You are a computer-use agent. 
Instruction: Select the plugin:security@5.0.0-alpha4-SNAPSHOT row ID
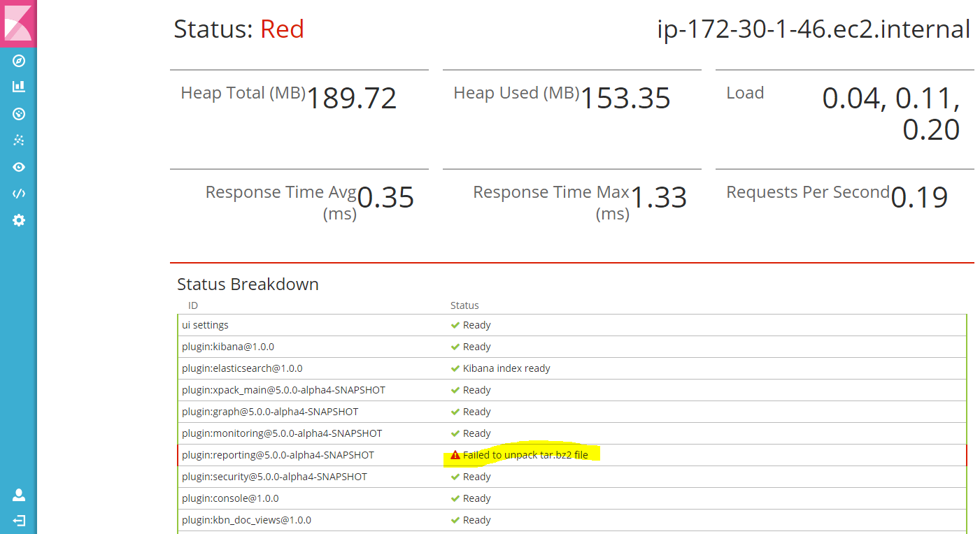click(x=274, y=477)
